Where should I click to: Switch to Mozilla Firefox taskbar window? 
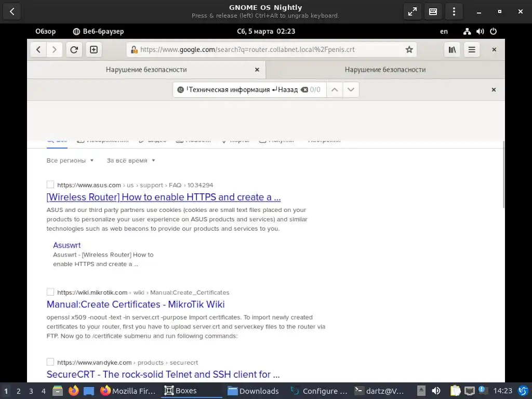pos(128,391)
